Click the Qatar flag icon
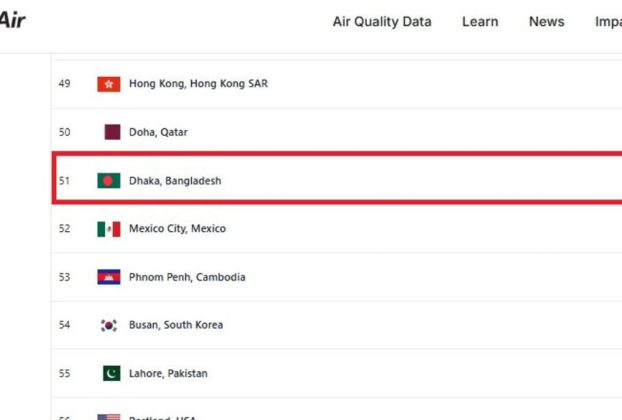Viewport: 622px width, 420px height. pyautogui.click(x=112, y=132)
